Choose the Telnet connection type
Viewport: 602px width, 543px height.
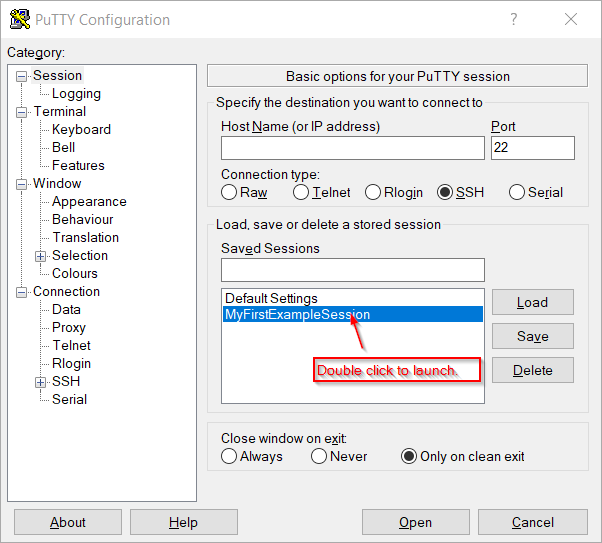point(301,193)
